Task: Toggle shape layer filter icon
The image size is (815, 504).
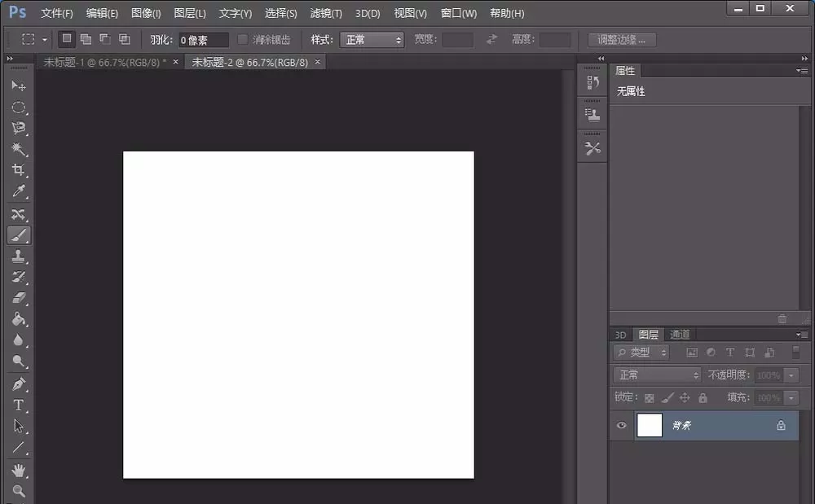Action: click(x=750, y=353)
